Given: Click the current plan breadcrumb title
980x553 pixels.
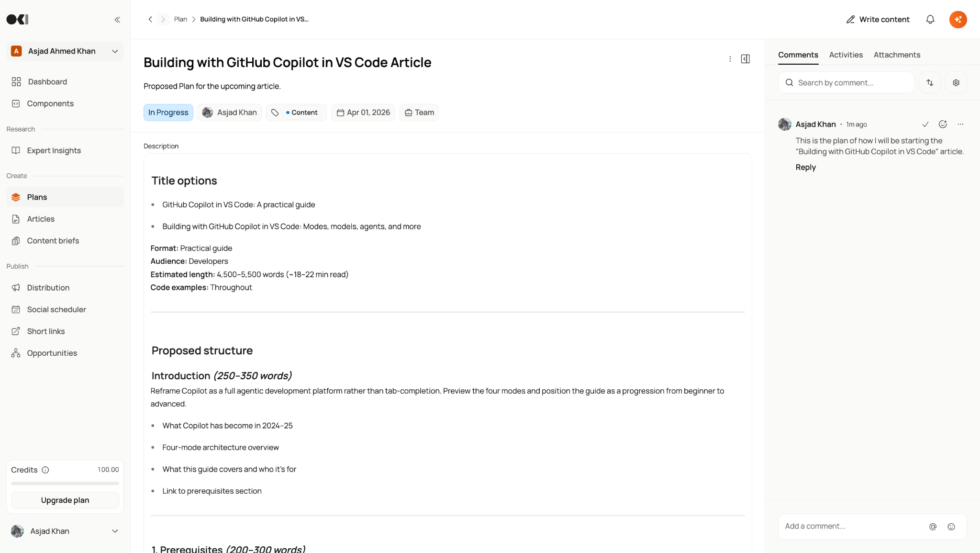Looking at the screenshot, I should [x=254, y=19].
